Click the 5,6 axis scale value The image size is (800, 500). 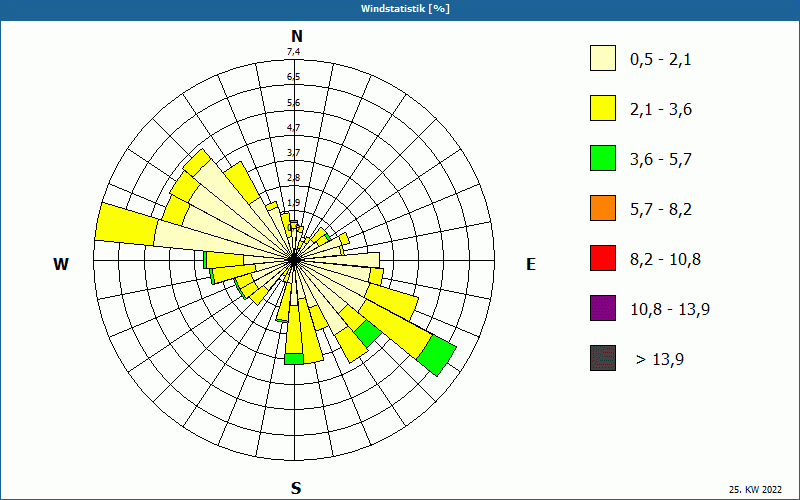coord(293,103)
